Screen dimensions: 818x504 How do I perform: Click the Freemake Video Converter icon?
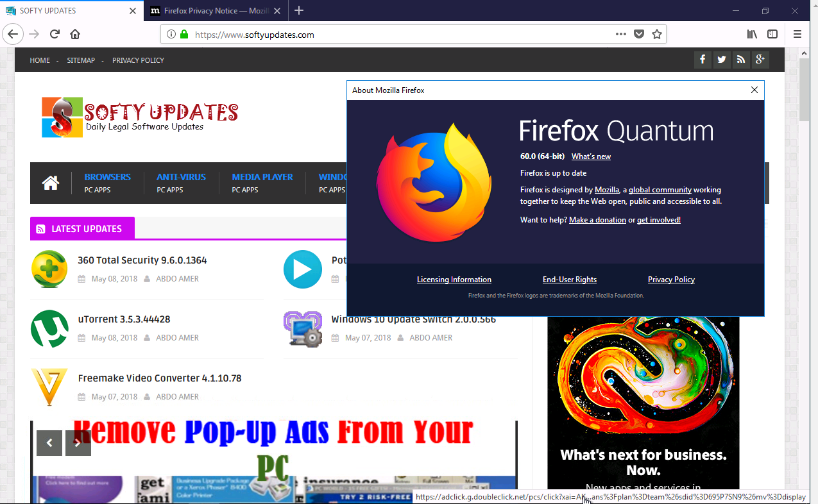coord(49,387)
